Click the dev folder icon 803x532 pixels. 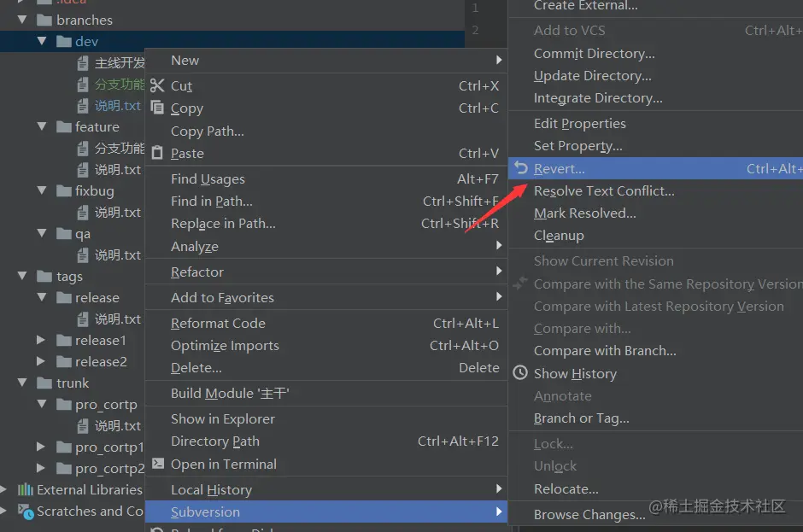point(63,42)
